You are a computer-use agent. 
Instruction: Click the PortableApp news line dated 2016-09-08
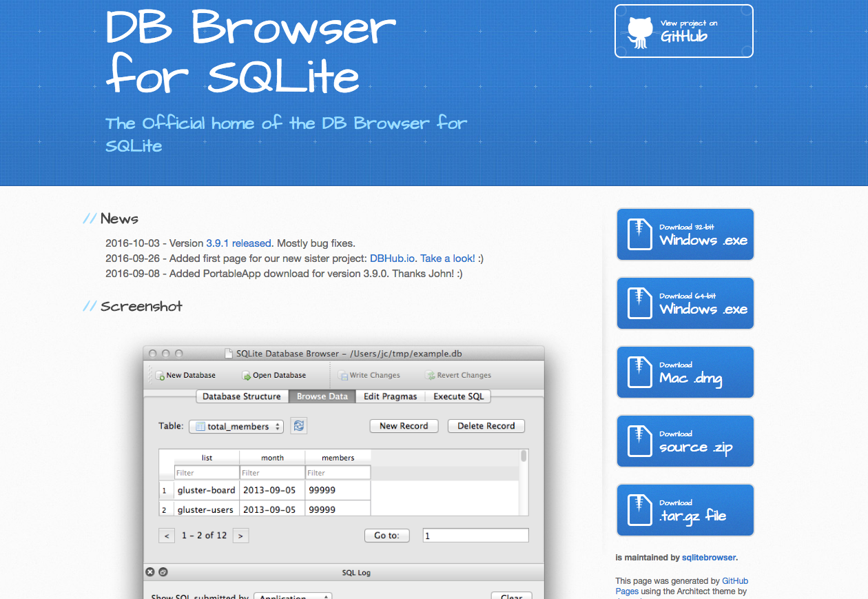coord(284,274)
